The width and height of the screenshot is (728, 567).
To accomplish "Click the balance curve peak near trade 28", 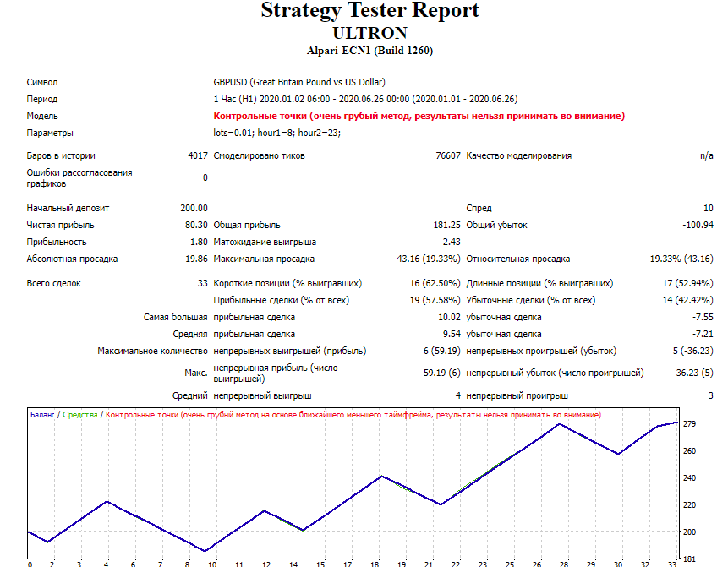I will point(561,423).
